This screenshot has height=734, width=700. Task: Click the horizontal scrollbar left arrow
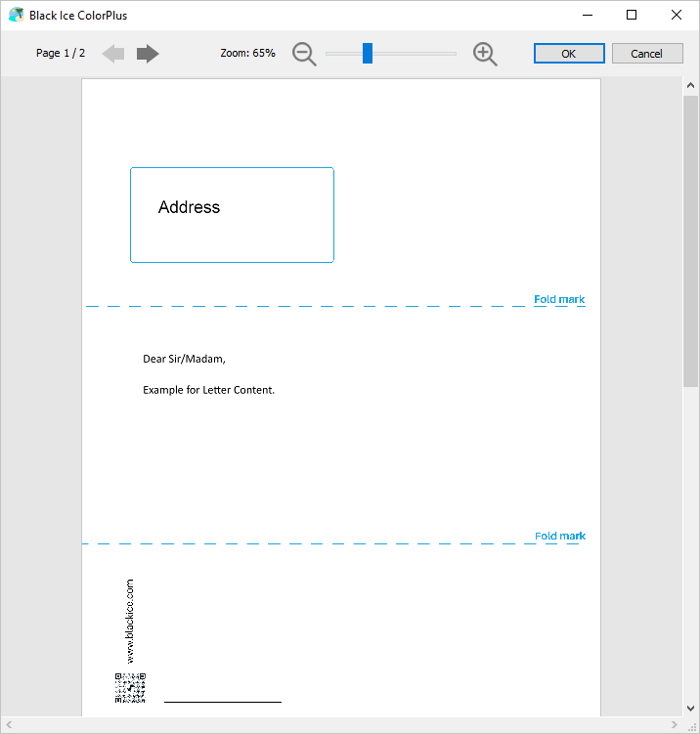(x=10, y=724)
